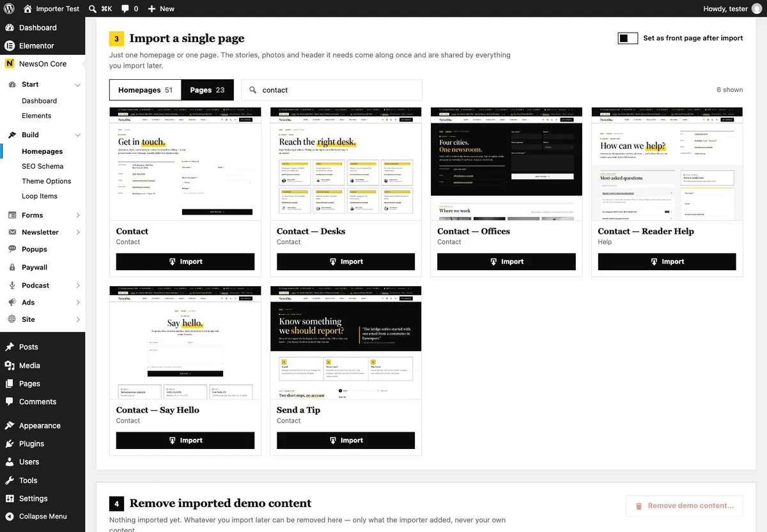This screenshot has height=532, width=767.
Task: Click the Pages icon in sidebar
Action: click(x=10, y=384)
